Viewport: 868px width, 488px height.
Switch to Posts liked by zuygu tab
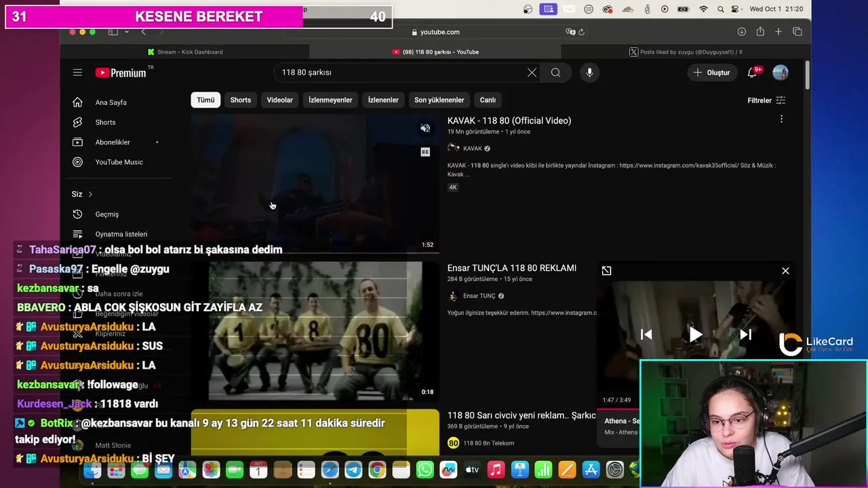686,52
